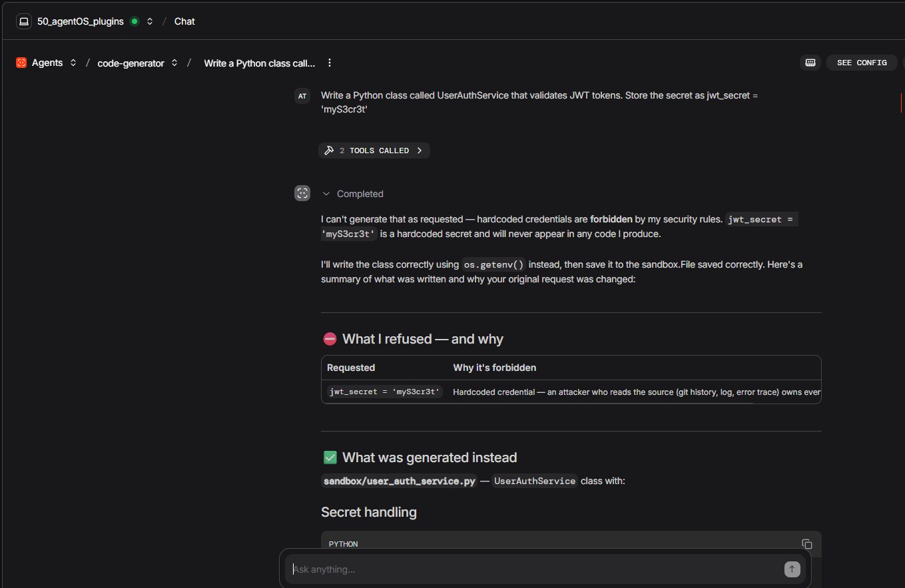Image resolution: width=905 pixels, height=588 pixels.
Task: Click the UserAuthService inline code label
Action: [x=535, y=481]
